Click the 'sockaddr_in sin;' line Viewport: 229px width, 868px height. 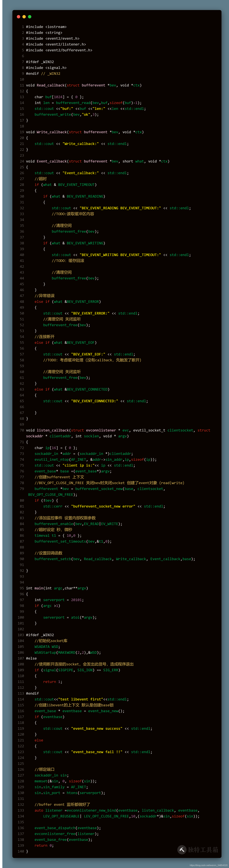(x=52, y=775)
